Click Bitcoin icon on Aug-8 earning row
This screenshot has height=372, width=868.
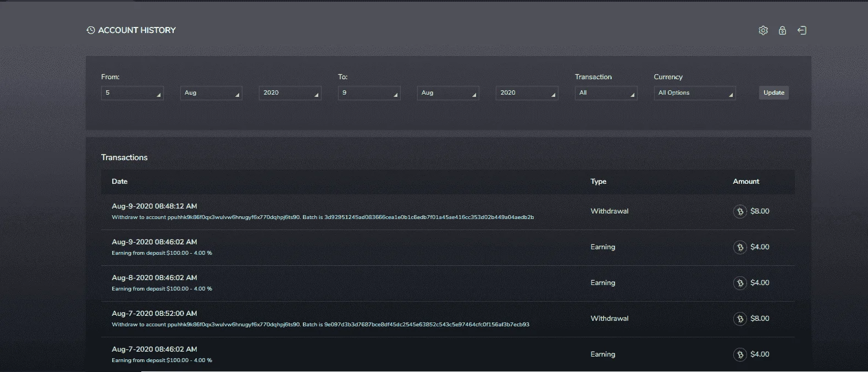point(740,283)
